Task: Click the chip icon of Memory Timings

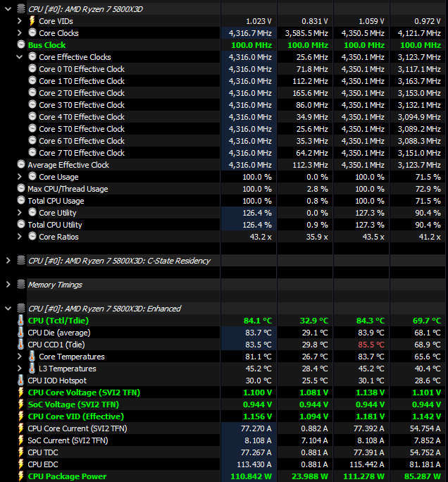Action: coord(21,285)
